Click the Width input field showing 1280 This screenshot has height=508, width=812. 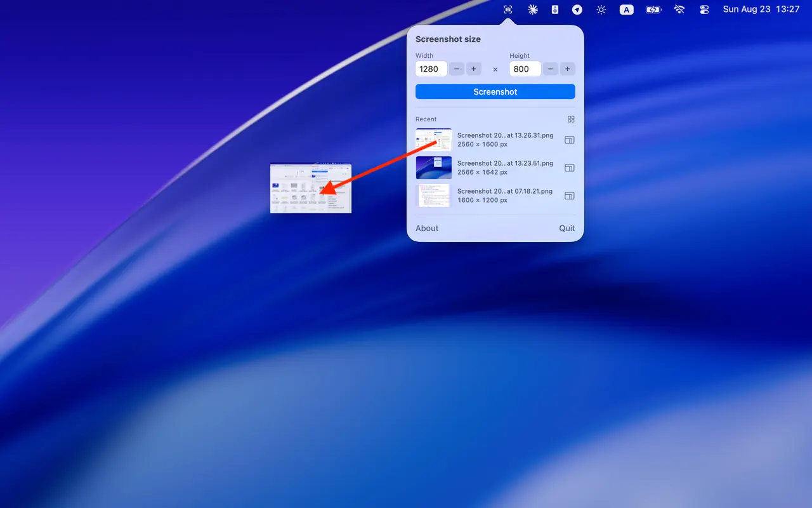coord(431,69)
